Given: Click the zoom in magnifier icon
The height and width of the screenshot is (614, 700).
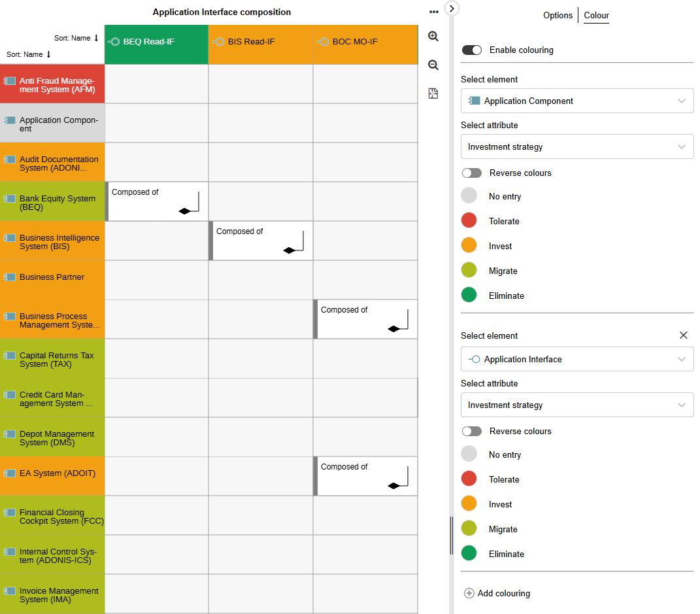Looking at the screenshot, I should (433, 36).
